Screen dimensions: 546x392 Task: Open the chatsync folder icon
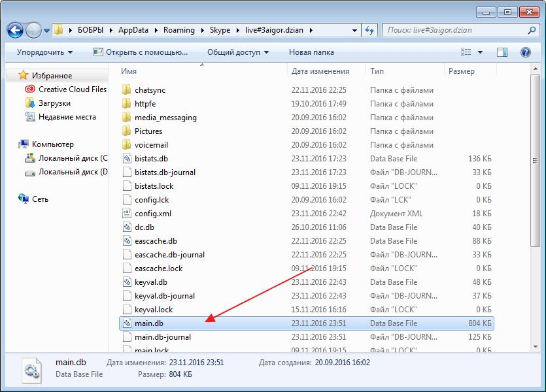[x=127, y=90]
